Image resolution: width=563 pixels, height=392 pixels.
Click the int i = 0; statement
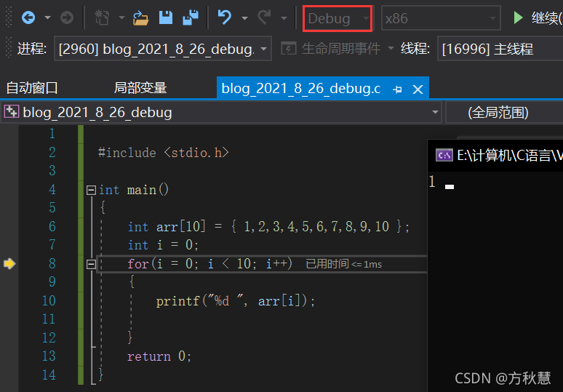tap(163, 245)
